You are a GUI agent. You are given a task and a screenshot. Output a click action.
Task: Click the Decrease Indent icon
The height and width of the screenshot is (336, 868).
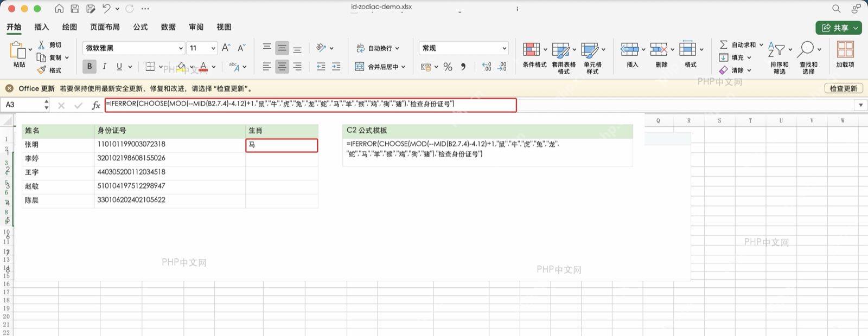pos(321,67)
